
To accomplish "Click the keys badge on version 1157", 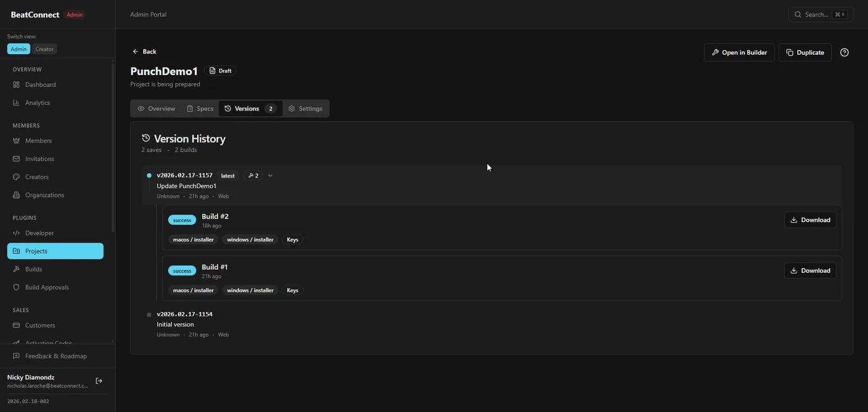I will 252,174.
